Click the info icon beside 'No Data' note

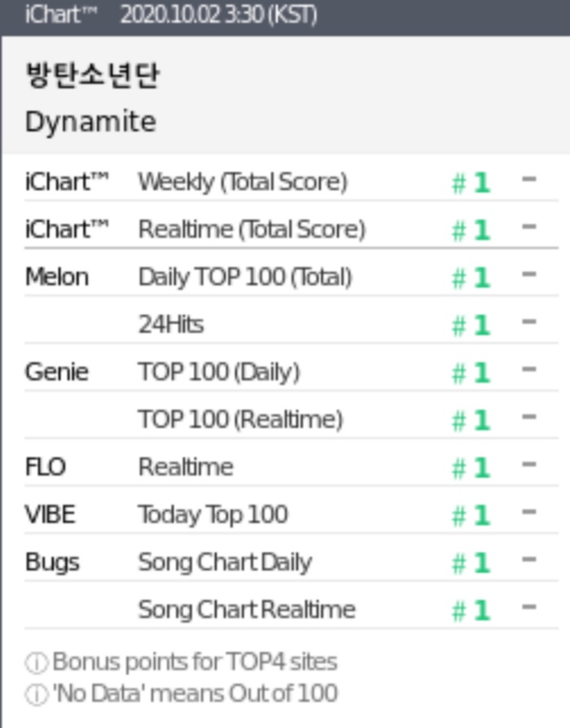click(36, 695)
